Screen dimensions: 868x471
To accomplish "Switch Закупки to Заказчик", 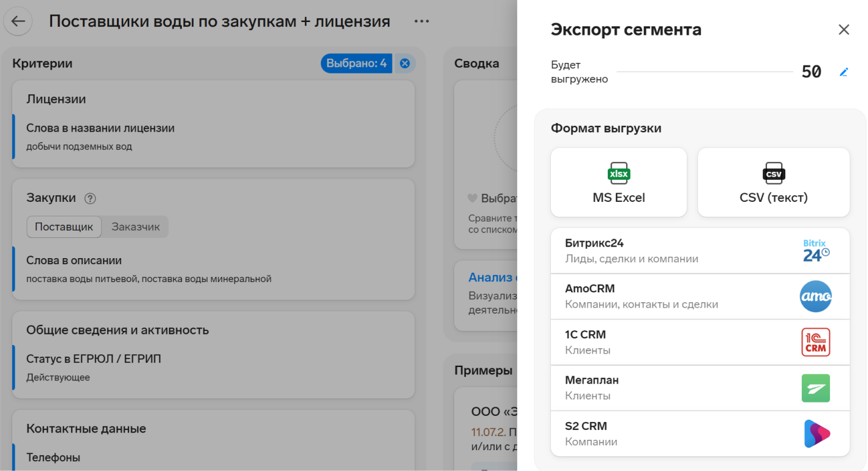I will [x=135, y=227].
